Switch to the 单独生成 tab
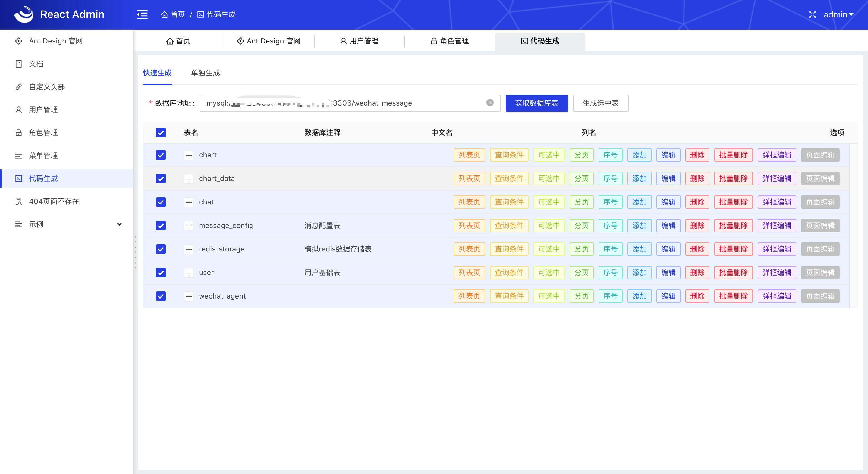The image size is (868, 474). coord(205,73)
